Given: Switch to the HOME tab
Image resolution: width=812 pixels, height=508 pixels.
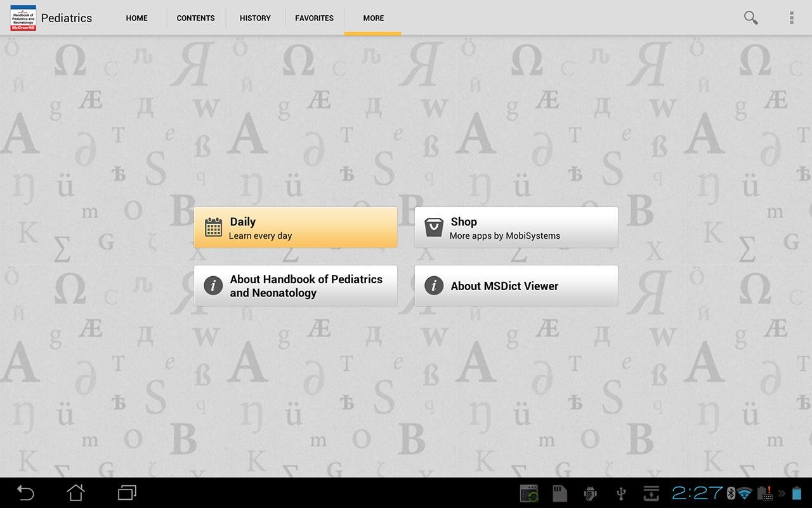Looking at the screenshot, I should [x=136, y=18].
